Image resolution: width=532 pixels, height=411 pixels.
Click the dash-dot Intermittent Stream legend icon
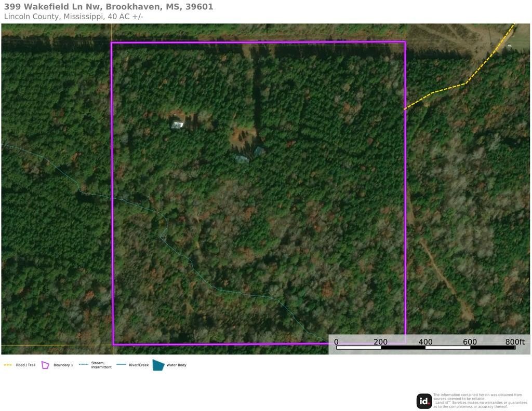pyautogui.click(x=84, y=365)
